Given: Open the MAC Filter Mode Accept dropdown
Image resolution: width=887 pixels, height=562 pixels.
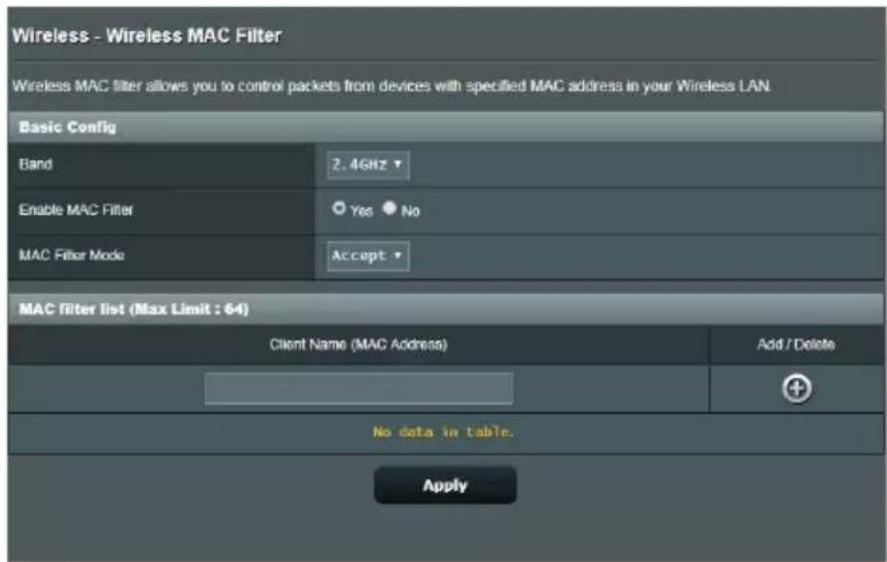Looking at the screenshot, I should (368, 256).
